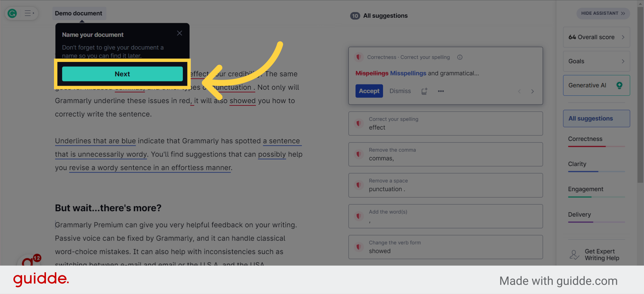Click shield icon on 'effect' card
This screenshot has height=294, width=644.
tap(359, 124)
